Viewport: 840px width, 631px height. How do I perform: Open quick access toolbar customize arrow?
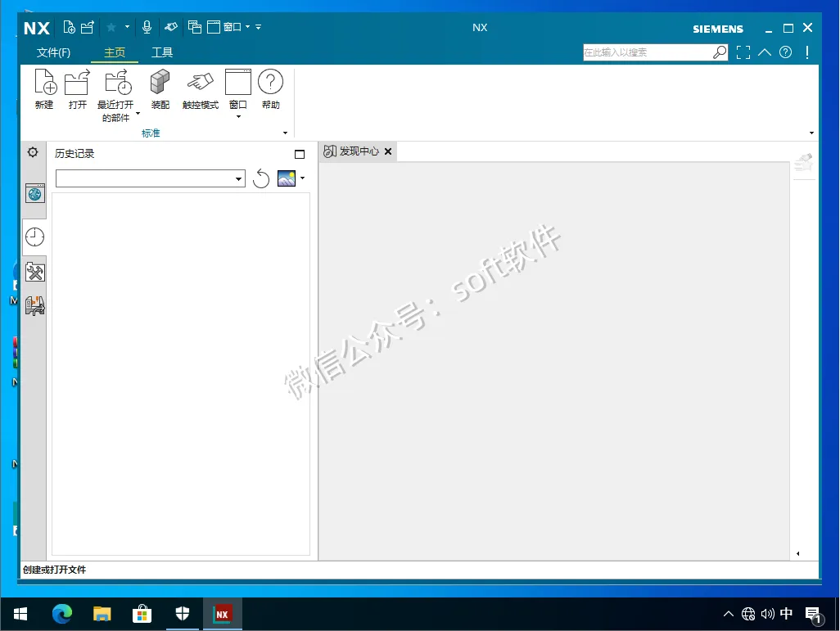(258, 27)
